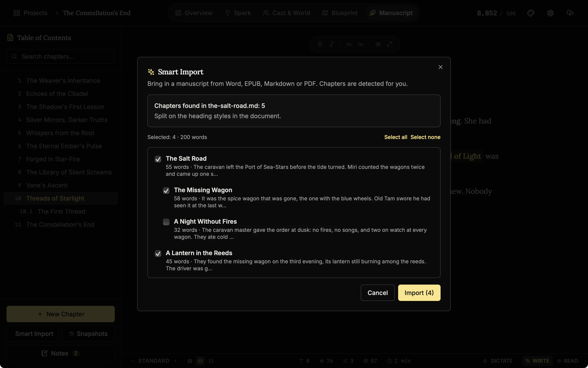Toggle bold formatting in editor toolbar
This screenshot has width=588, height=368.
320,44
